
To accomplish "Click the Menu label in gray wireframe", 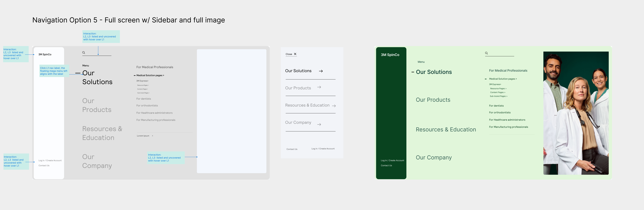I will tap(85, 65).
